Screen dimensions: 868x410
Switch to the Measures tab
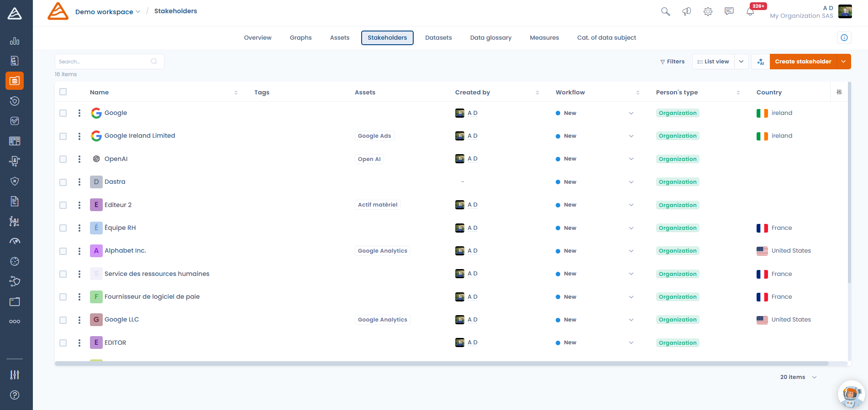[544, 38]
